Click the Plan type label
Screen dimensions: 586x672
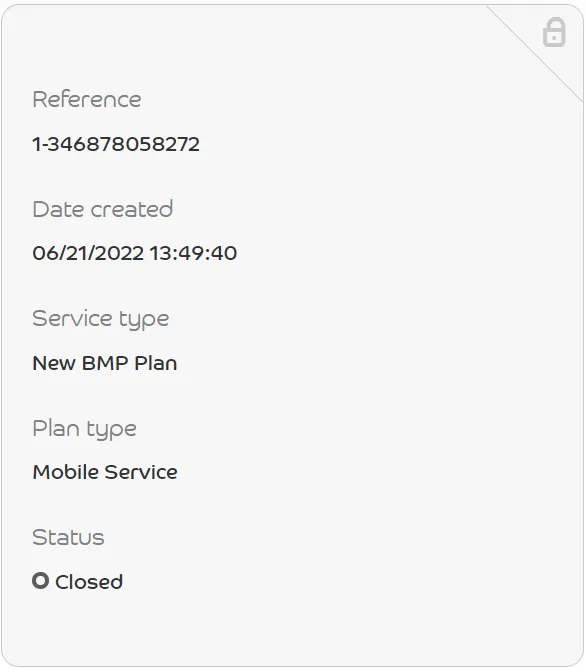[x=84, y=429]
